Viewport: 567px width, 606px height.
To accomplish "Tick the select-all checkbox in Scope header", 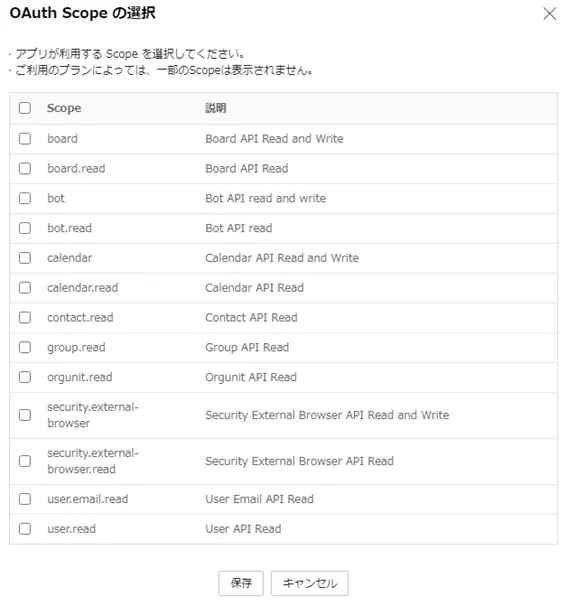I will 25,108.
